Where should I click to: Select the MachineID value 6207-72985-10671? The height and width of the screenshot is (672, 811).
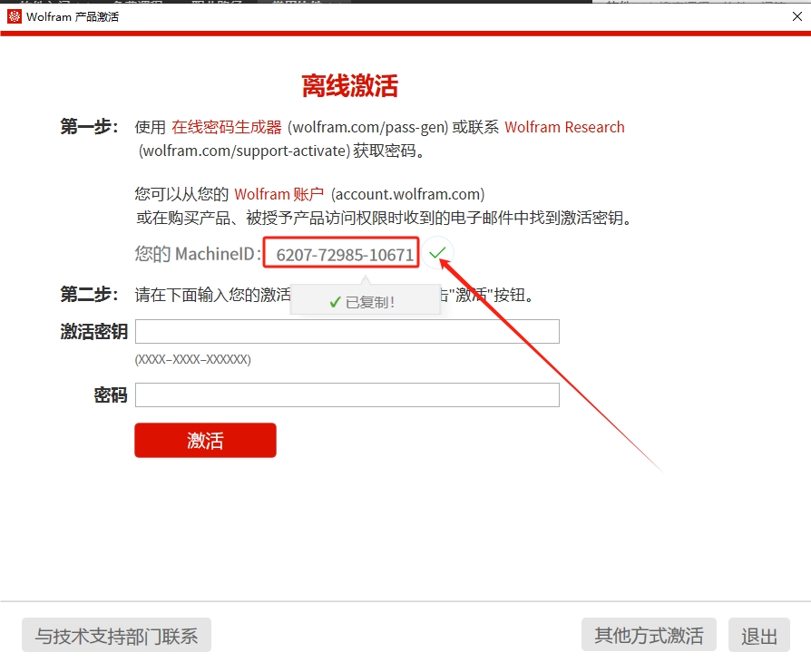[340, 254]
